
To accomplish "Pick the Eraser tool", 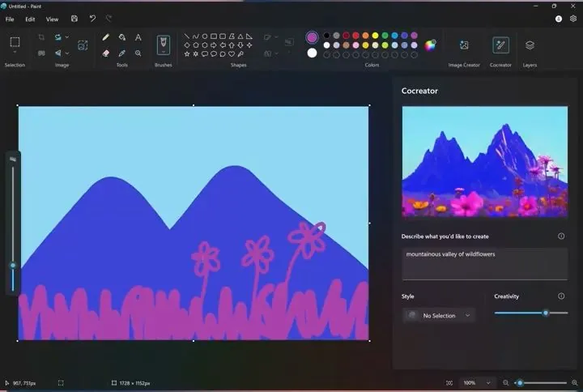I will 105,53.
